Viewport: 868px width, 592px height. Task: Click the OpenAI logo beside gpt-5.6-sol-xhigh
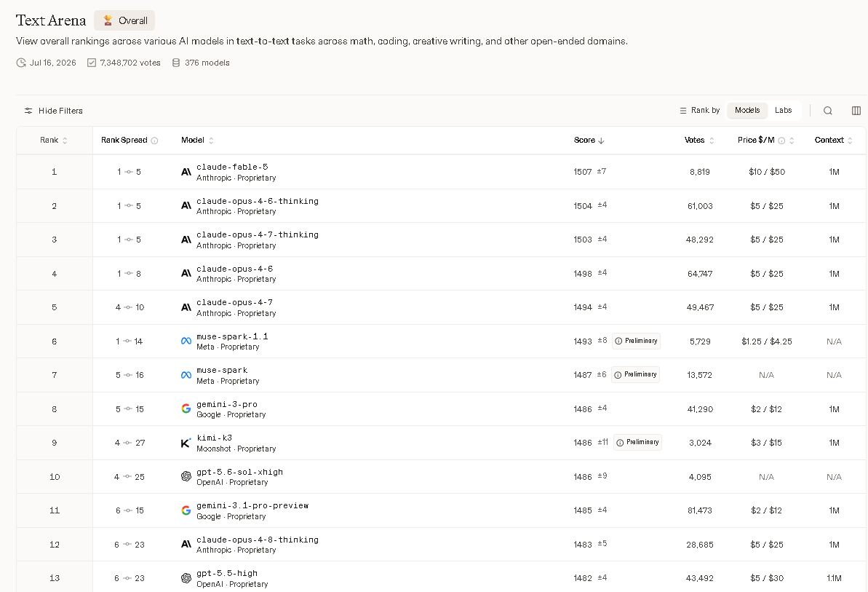(x=186, y=476)
